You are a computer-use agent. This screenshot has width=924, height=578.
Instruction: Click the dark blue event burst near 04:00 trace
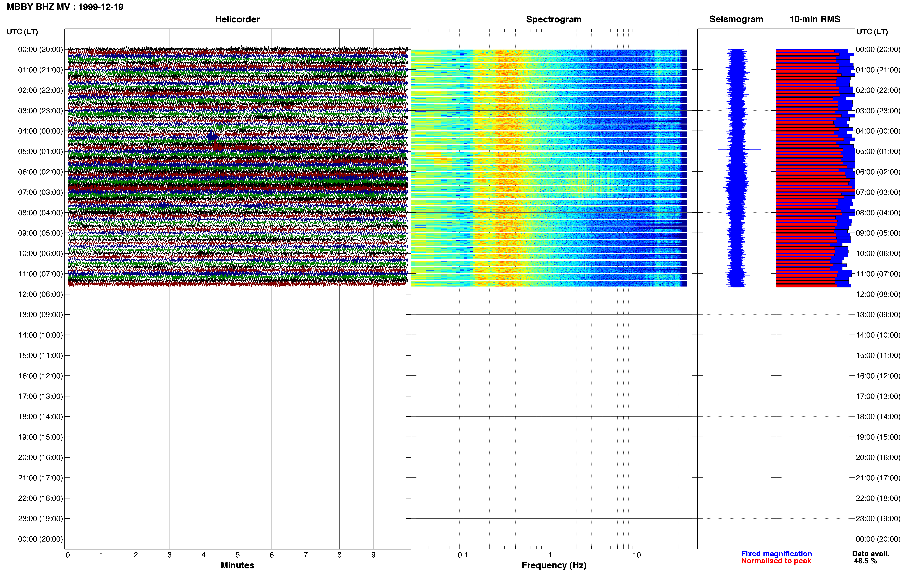coord(212,136)
